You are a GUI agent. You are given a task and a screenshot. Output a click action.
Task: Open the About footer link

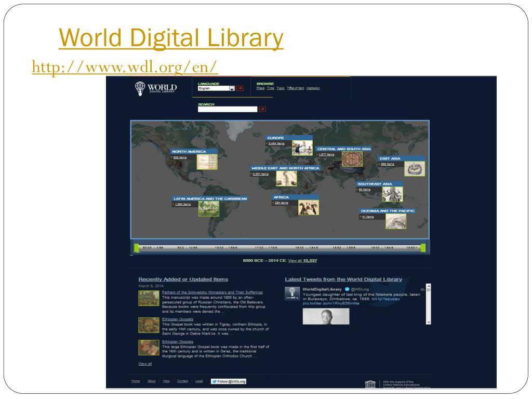pos(152,381)
